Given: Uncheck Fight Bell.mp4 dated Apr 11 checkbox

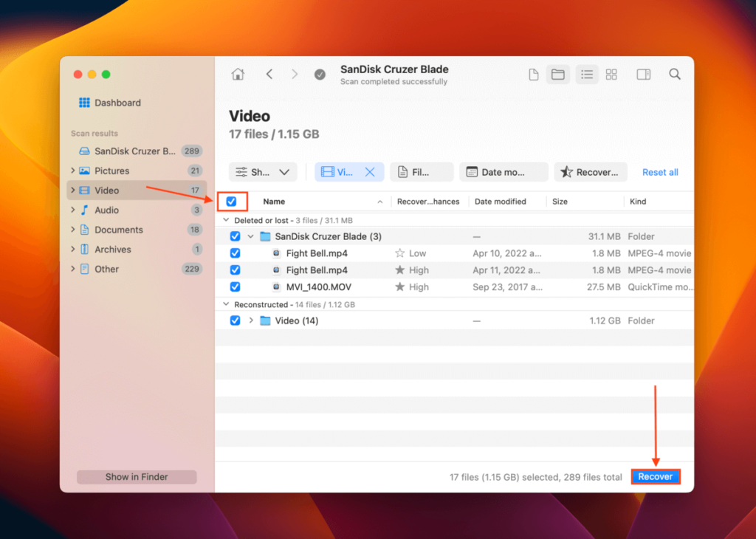Looking at the screenshot, I should click(x=235, y=270).
